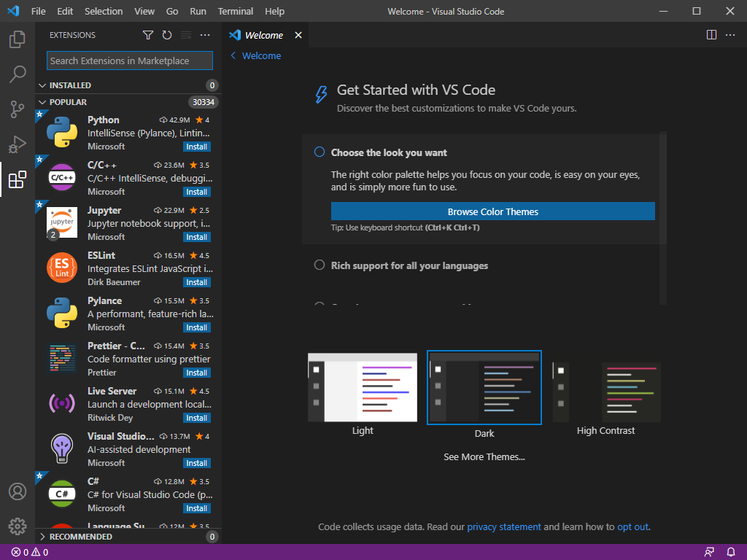The width and height of the screenshot is (747, 560).
Task: Open the Go menu
Action: (x=172, y=11)
